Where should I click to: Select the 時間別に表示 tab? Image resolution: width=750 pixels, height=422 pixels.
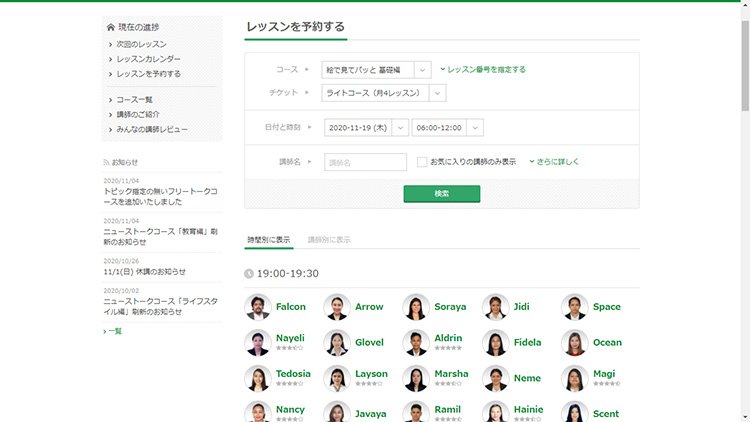(268, 241)
